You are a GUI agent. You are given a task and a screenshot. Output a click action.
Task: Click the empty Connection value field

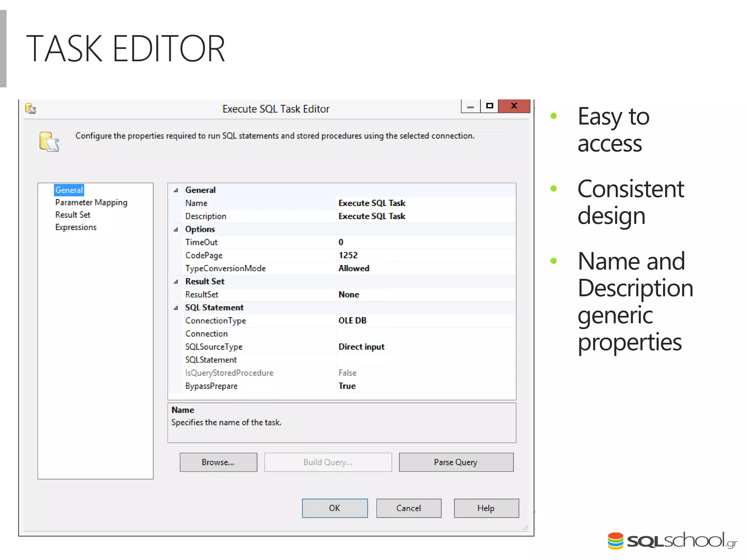point(426,334)
